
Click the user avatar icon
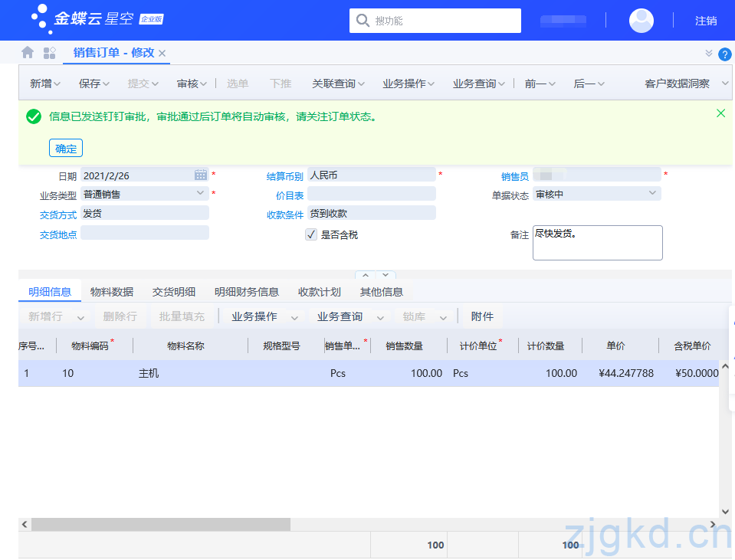pos(641,21)
